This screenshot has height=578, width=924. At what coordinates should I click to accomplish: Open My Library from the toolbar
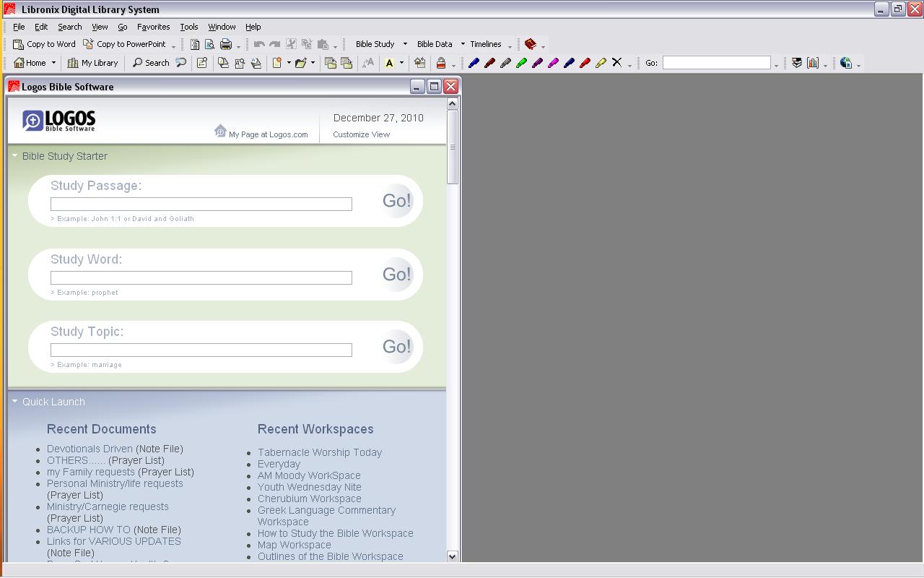(92, 63)
